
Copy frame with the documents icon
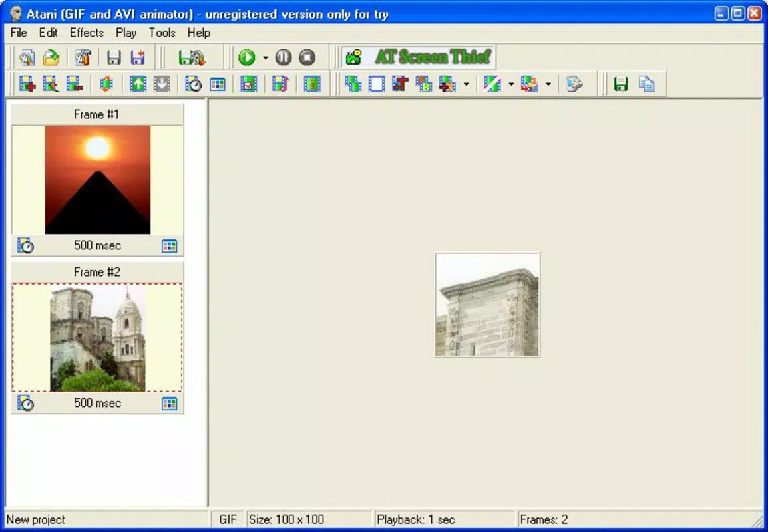[x=646, y=84]
